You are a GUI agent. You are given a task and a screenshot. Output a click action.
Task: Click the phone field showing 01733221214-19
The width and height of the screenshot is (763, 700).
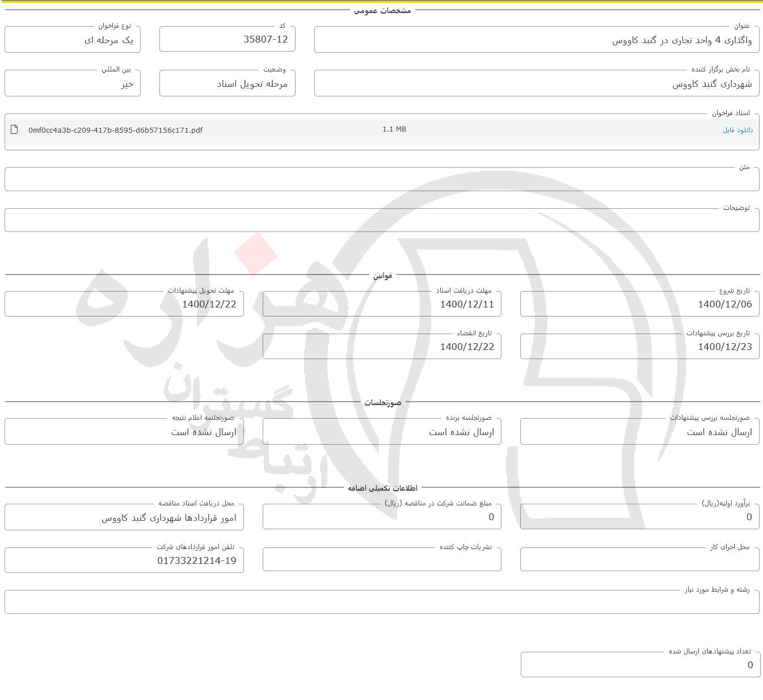124,560
